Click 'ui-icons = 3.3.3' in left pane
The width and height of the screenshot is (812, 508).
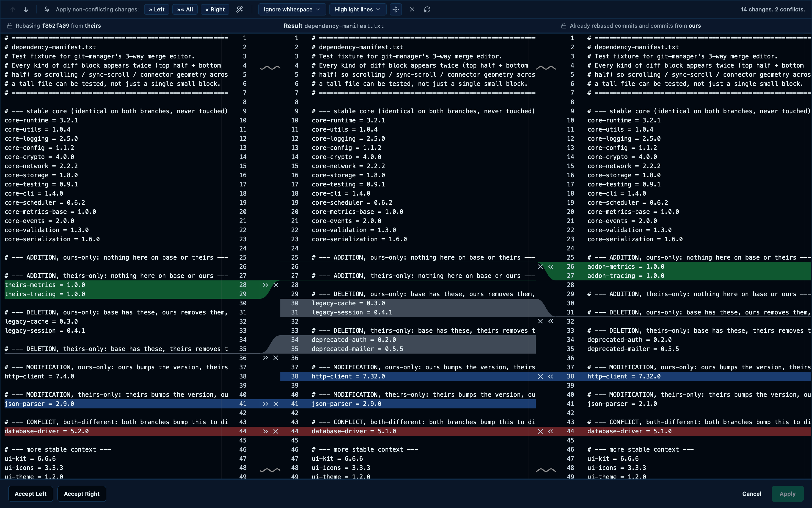(x=34, y=468)
